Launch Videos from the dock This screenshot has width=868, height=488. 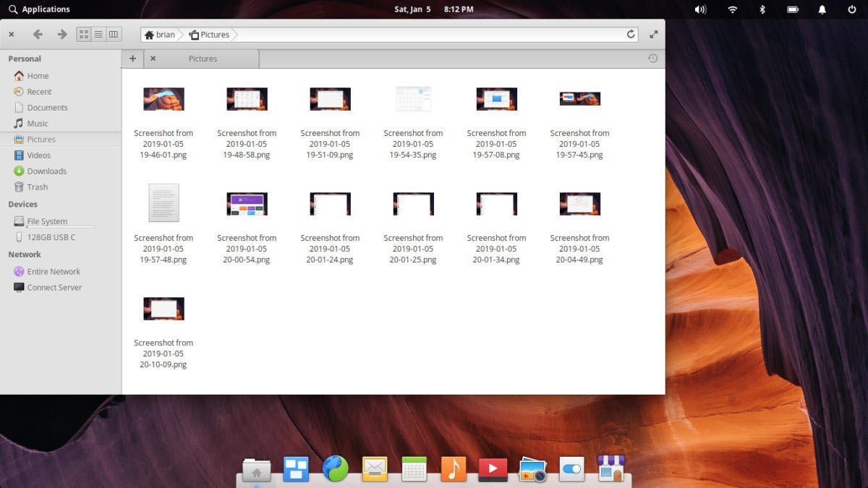click(493, 469)
